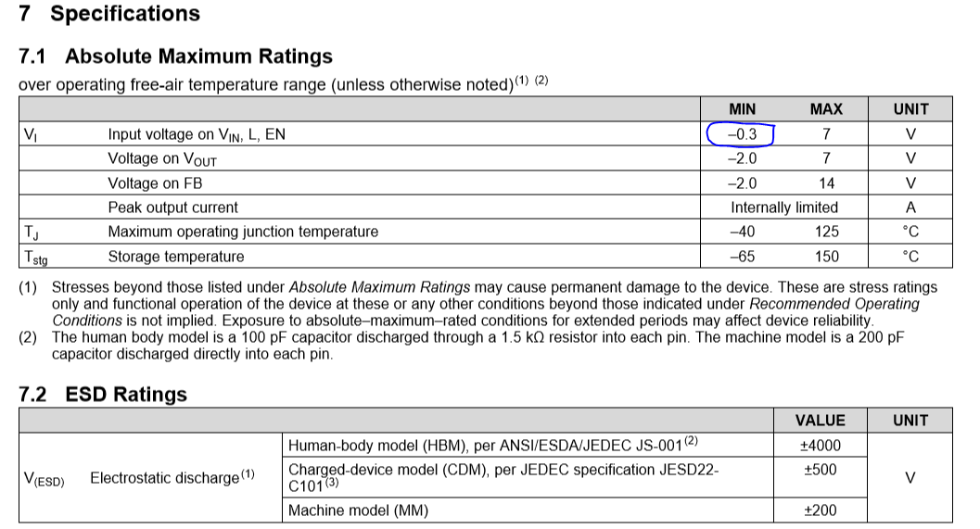Select the "Input voltage on VIN, L, EN" row label

pos(197,134)
